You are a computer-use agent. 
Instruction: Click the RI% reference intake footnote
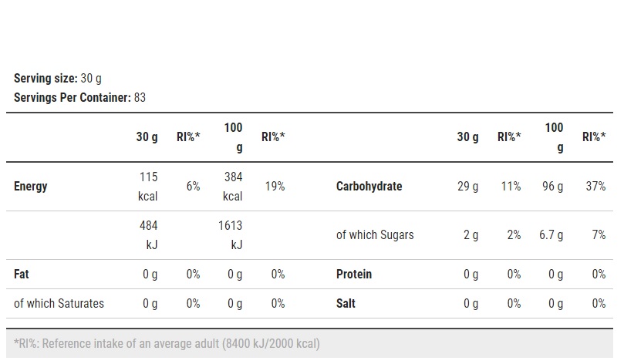click(x=167, y=344)
